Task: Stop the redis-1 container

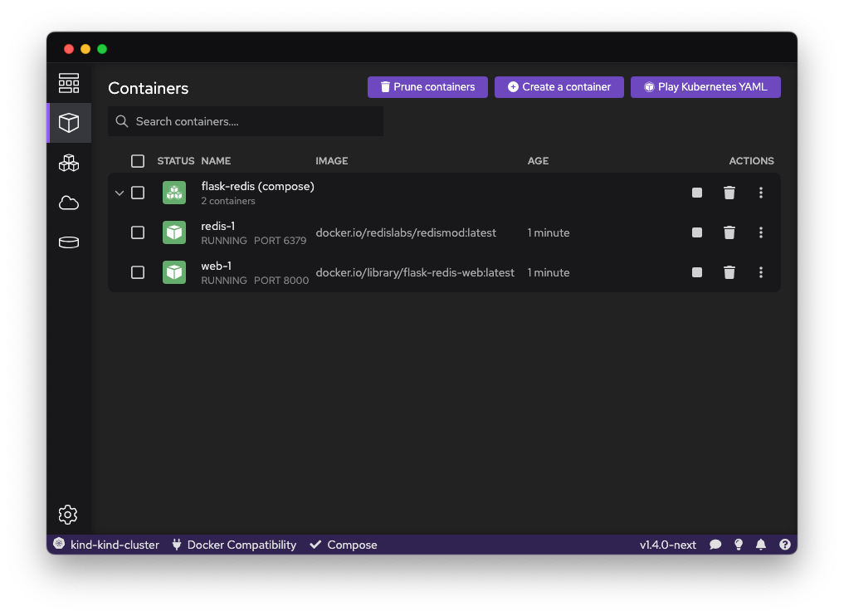Action: pyautogui.click(x=696, y=232)
